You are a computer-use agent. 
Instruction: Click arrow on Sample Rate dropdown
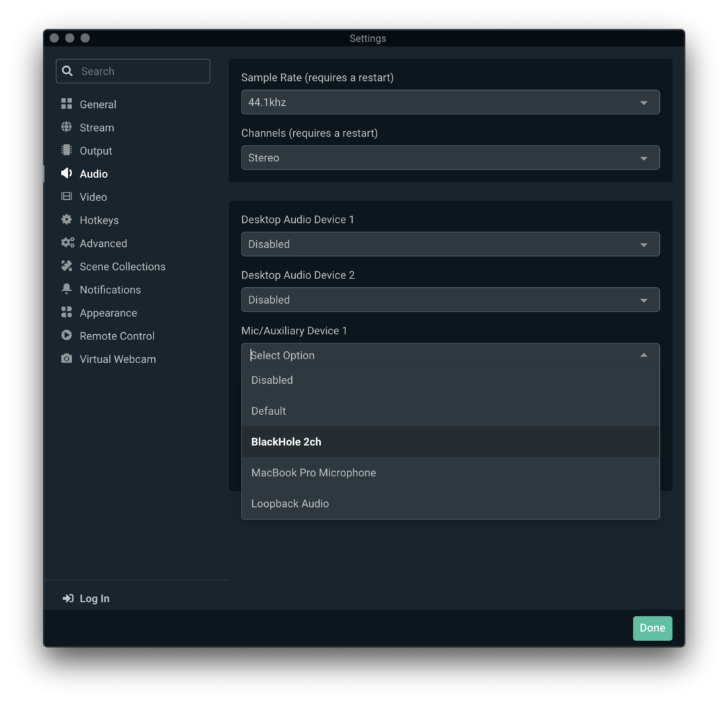click(643, 103)
